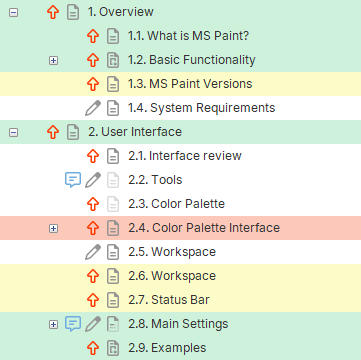Collapse the 2. User Interface section
The image size is (361, 360).
click(x=13, y=133)
